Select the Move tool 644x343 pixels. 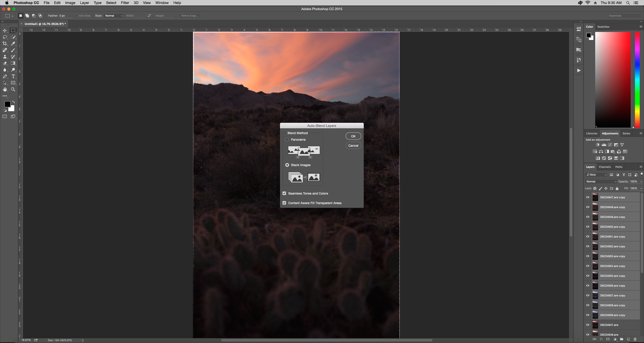pyautogui.click(x=5, y=30)
